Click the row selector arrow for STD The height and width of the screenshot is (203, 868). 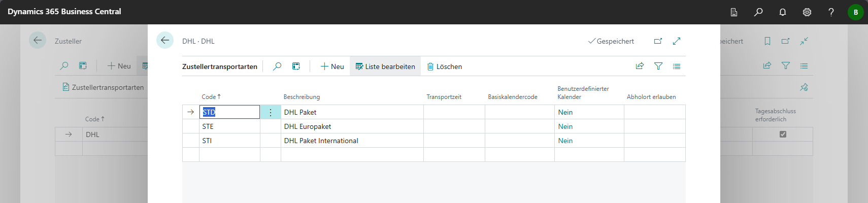191,112
